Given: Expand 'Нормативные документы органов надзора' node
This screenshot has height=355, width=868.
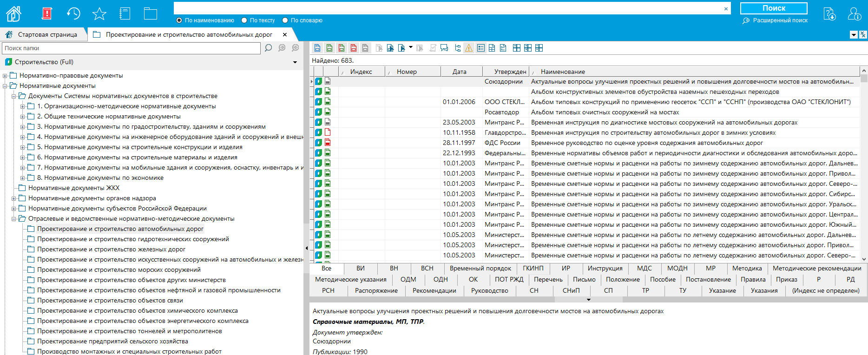Looking at the screenshot, I should coord(14,198).
